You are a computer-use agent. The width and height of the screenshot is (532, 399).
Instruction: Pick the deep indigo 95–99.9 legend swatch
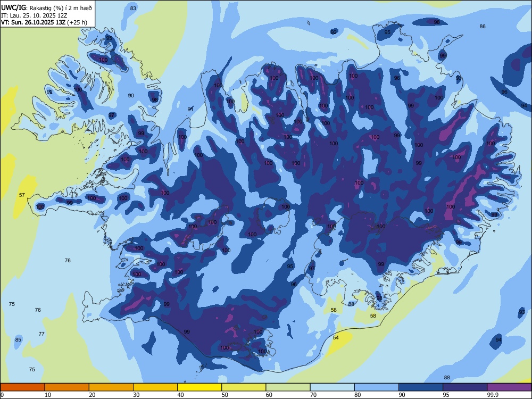[x=465, y=387]
